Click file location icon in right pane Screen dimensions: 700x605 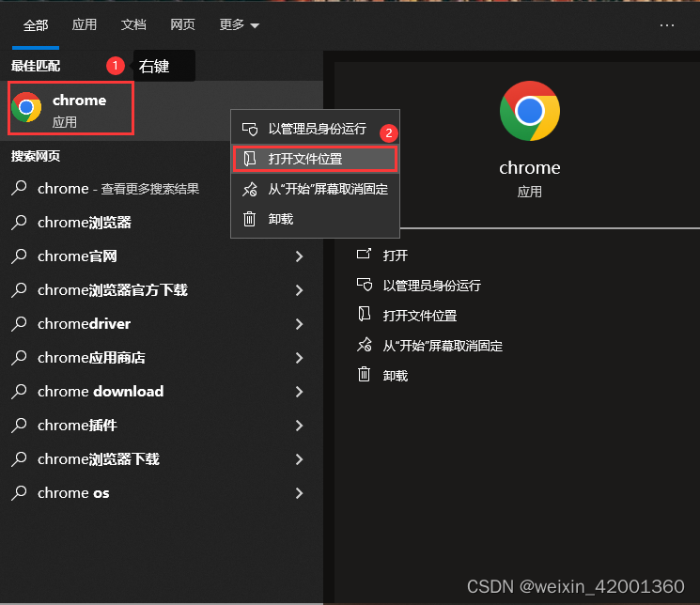[365, 314]
